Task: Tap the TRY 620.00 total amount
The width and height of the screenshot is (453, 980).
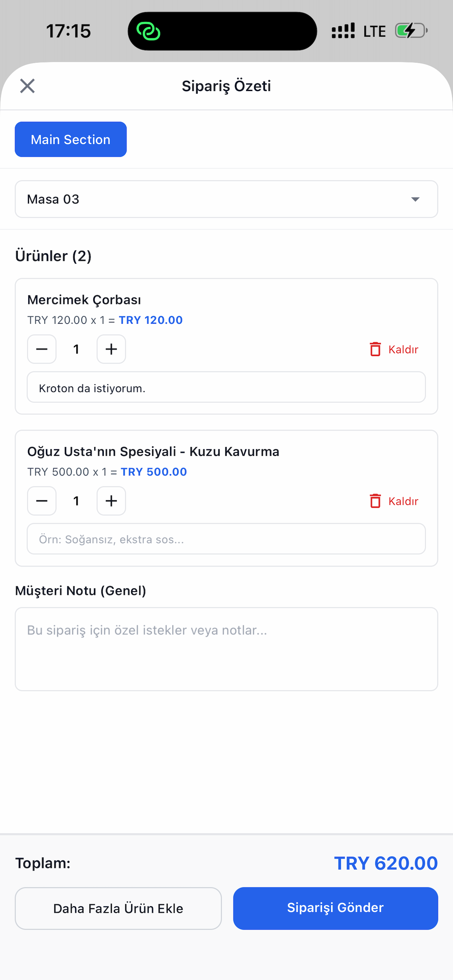Action: pos(386,863)
